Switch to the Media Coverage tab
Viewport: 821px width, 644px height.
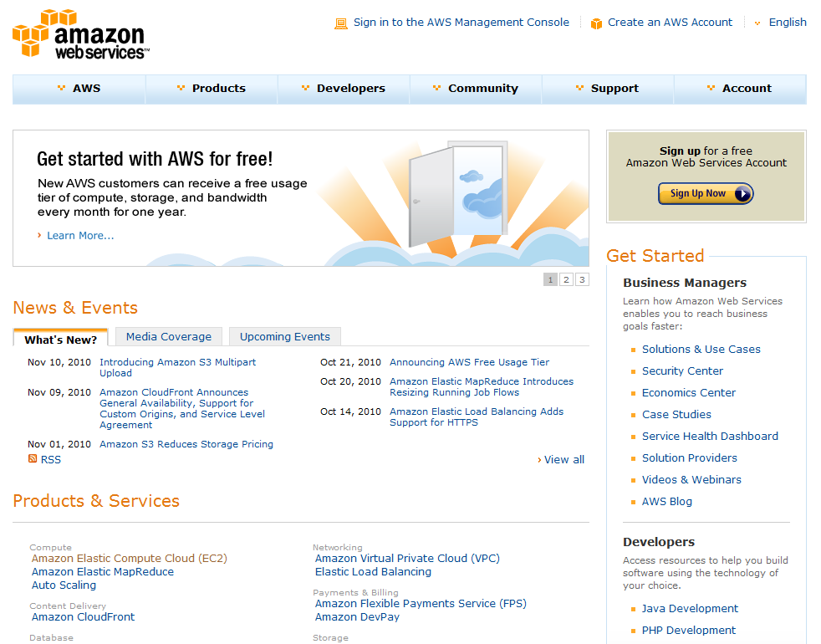pos(169,336)
